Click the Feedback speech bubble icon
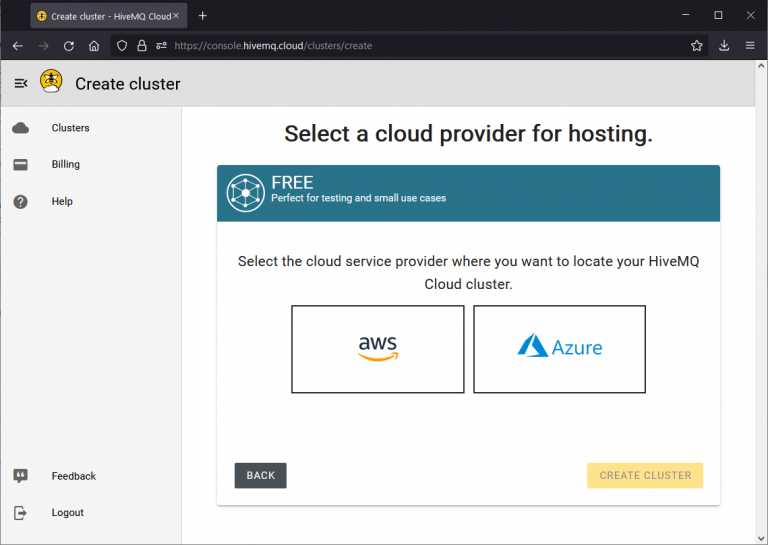 [x=20, y=476]
